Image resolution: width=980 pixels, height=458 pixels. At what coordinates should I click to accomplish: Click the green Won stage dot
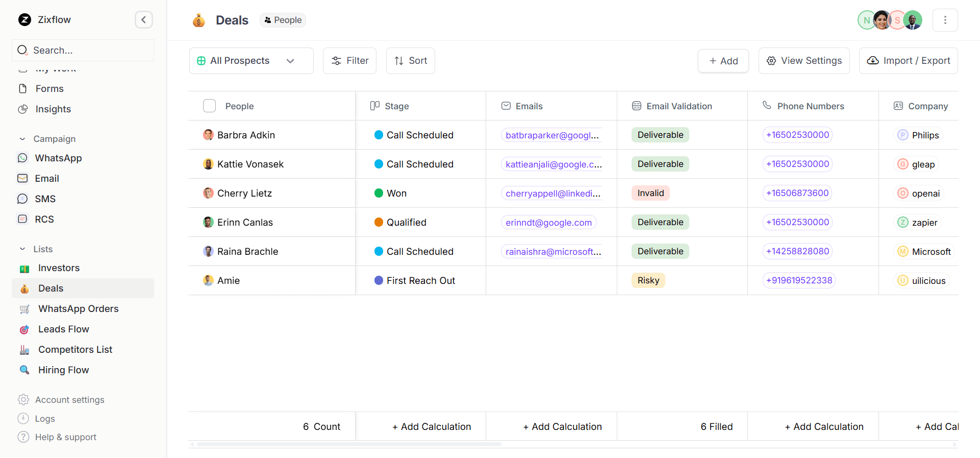379,194
